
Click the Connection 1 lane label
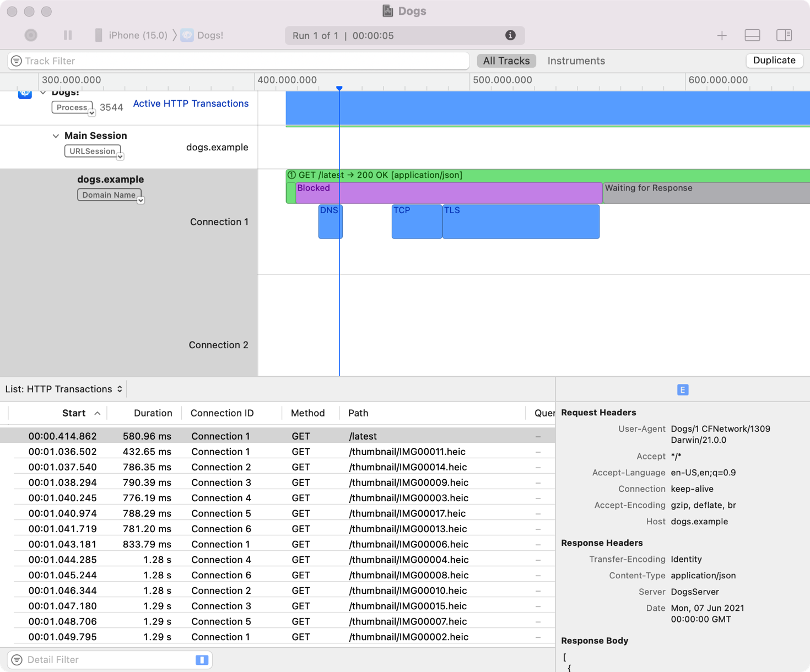[x=219, y=221]
